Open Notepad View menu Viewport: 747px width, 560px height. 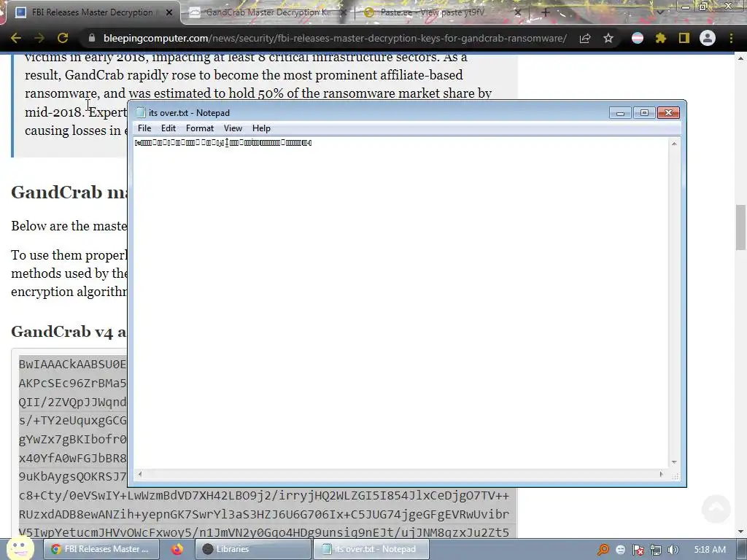[233, 128]
